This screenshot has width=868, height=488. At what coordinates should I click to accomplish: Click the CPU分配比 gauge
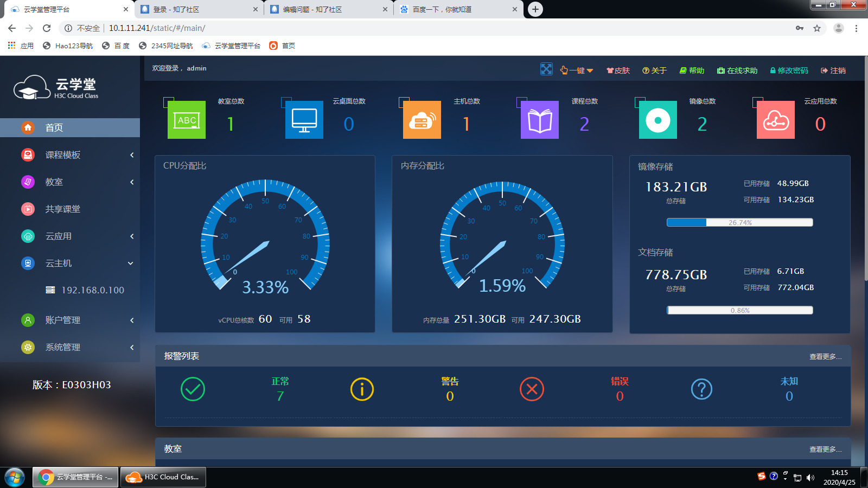pos(265,236)
